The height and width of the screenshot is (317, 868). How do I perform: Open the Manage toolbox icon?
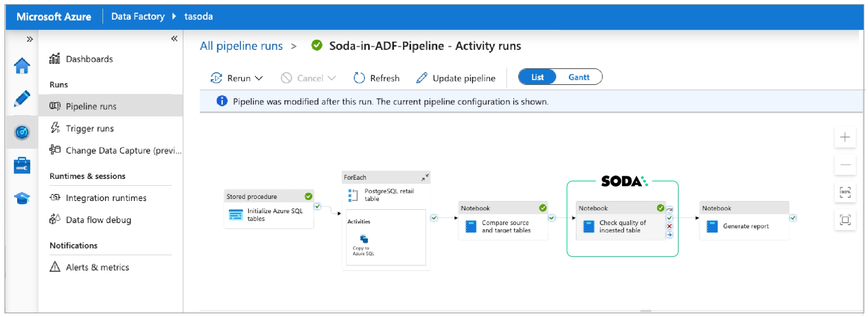pyautogui.click(x=22, y=165)
